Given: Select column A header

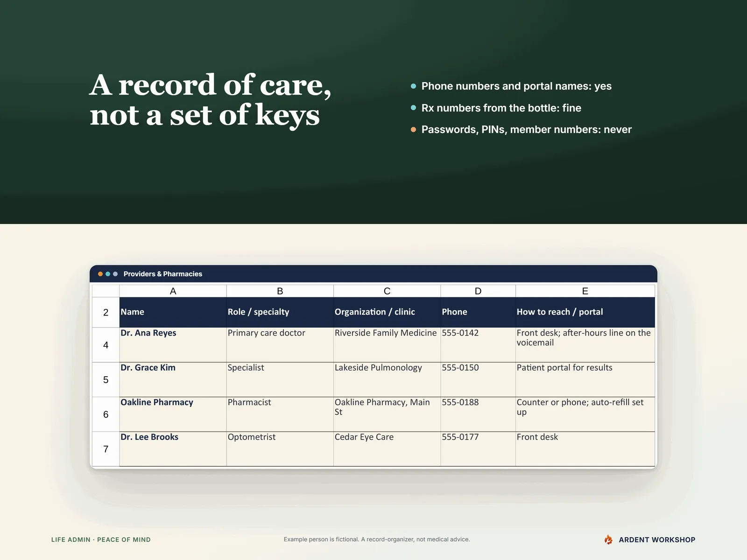Looking at the screenshot, I should (x=173, y=291).
